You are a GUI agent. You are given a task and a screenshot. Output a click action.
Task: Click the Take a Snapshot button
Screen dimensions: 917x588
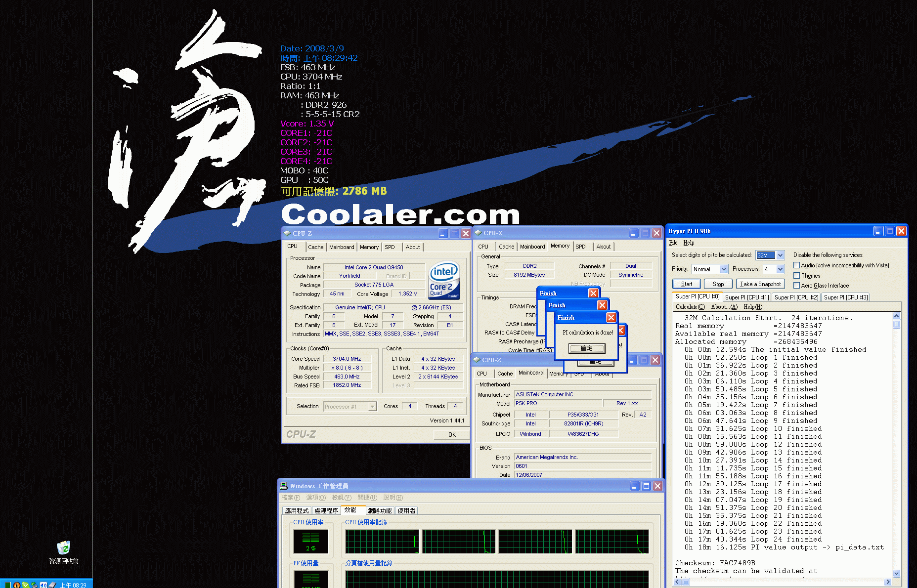tap(760, 284)
